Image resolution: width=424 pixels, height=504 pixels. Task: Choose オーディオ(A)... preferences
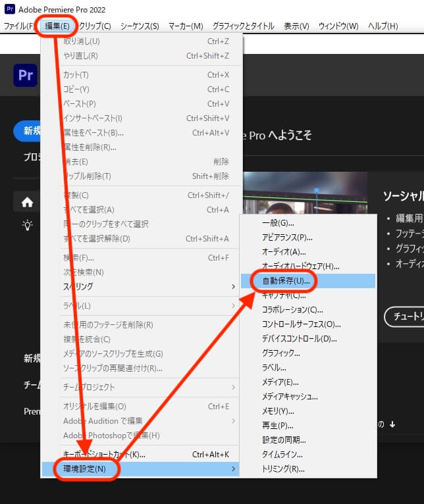[308, 252]
